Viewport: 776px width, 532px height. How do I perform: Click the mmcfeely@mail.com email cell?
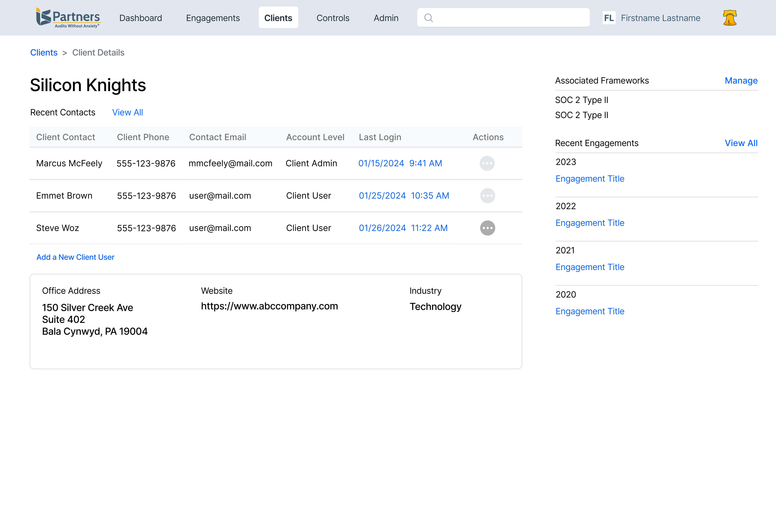pyautogui.click(x=230, y=163)
